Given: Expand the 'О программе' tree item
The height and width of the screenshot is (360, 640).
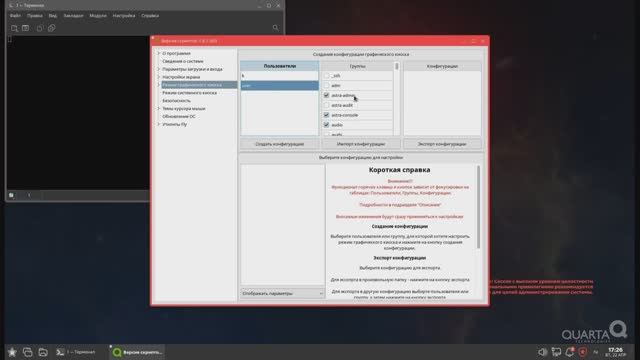Looking at the screenshot, I should pos(159,53).
